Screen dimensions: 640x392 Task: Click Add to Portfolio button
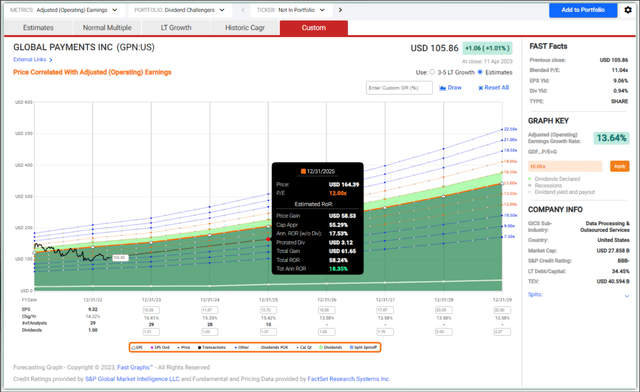click(x=583, y=10)
